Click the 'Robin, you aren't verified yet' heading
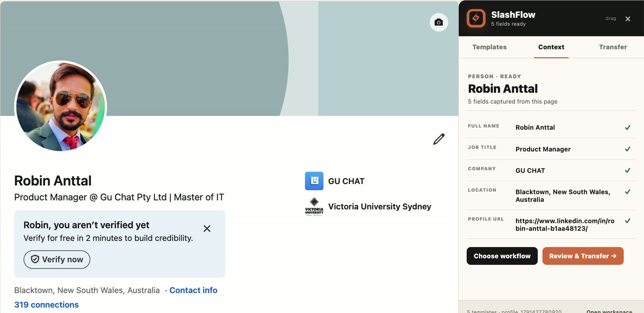The width and height of the screenshot is (644, 313). 86,225
